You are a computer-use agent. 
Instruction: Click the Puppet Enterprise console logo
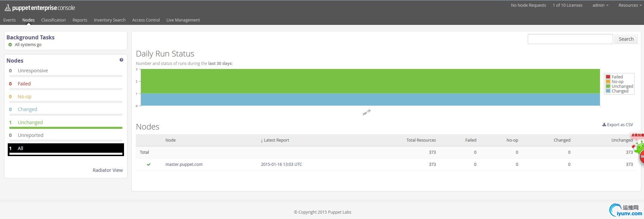[40, 8]
